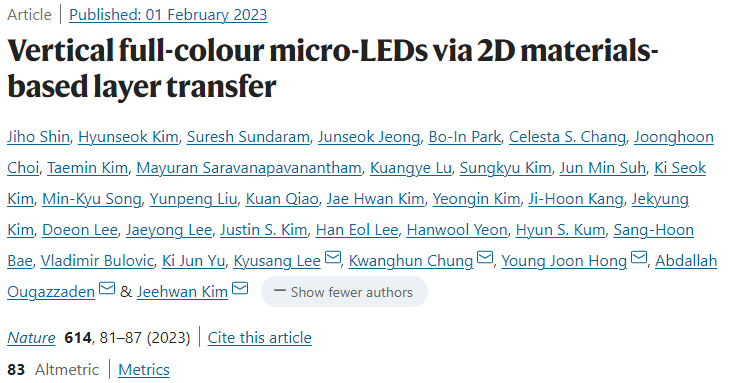Open the Nature journal link
739x383 pixels.
(31, 338)
